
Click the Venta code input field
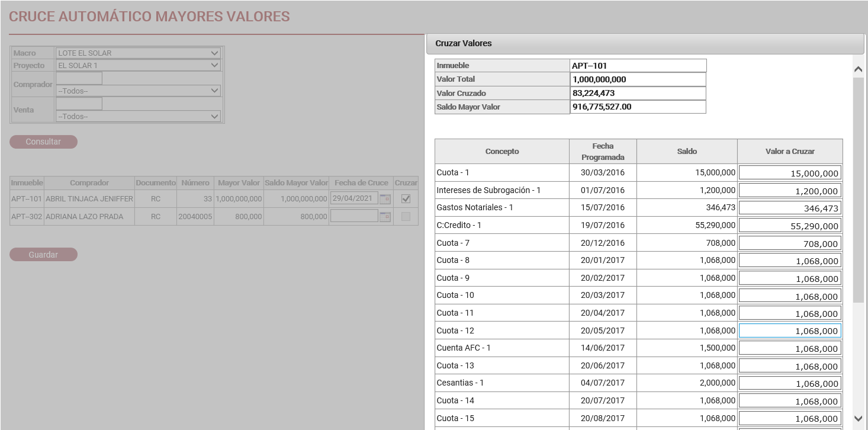[79, 104]
